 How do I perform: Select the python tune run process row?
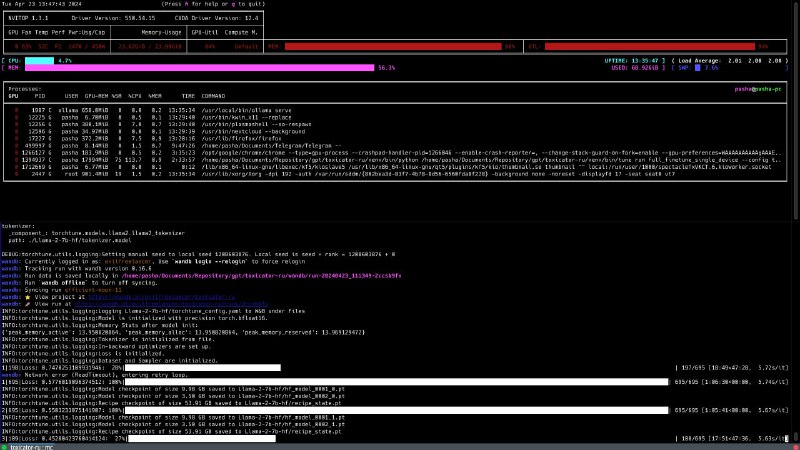tap(395, 160)
